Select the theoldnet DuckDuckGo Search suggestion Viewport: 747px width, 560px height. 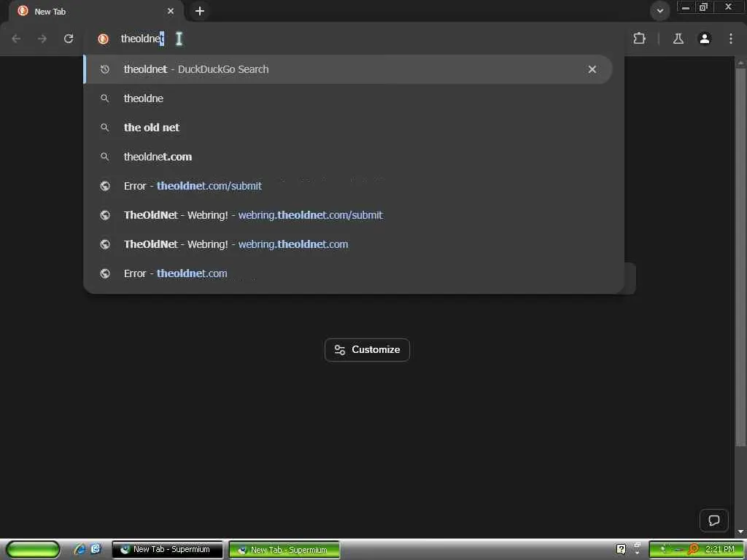point(348,69)
